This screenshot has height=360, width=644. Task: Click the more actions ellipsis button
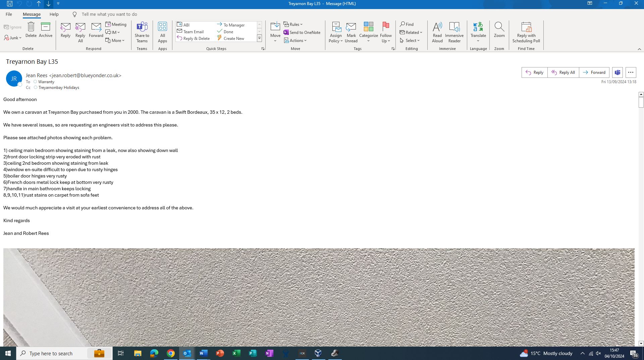click(631, 72)
